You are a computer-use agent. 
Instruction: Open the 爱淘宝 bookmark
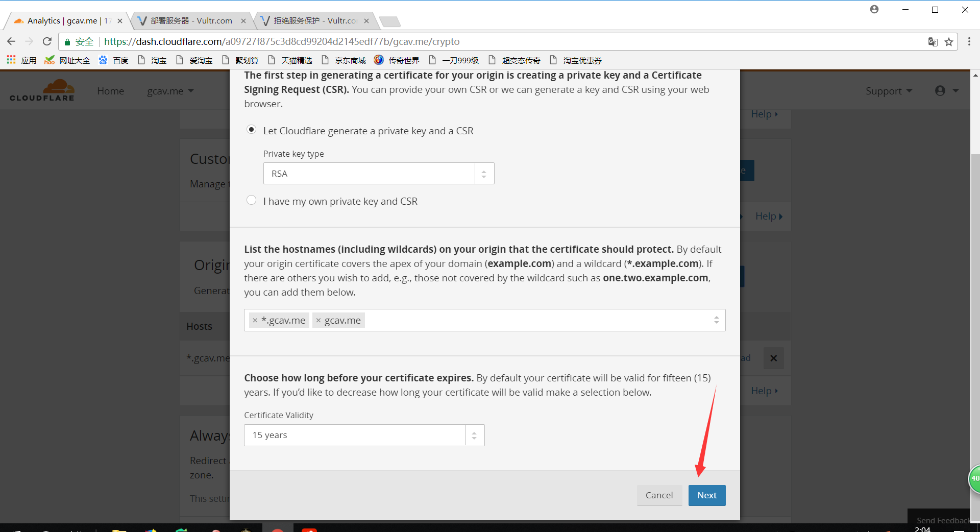coord(194,60)
